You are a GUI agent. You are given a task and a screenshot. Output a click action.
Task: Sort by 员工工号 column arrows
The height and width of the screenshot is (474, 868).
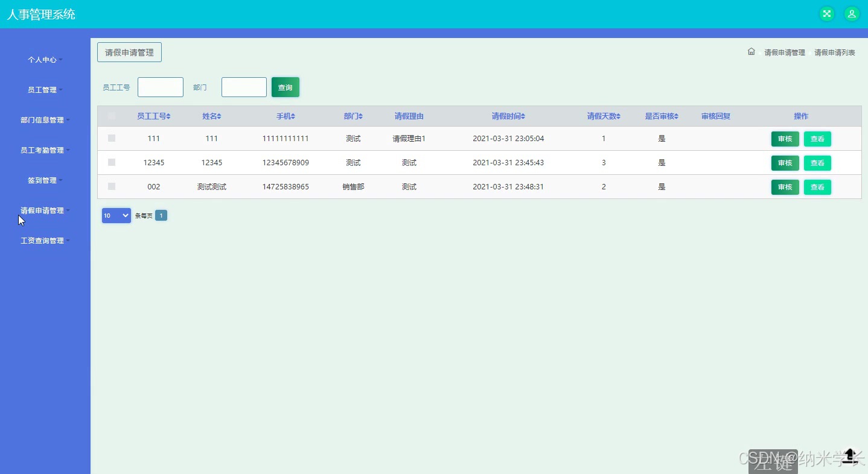(168, 116)
